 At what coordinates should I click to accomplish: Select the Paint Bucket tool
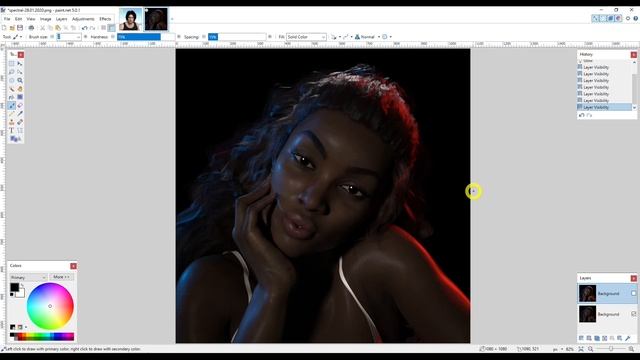pos(12,97)
